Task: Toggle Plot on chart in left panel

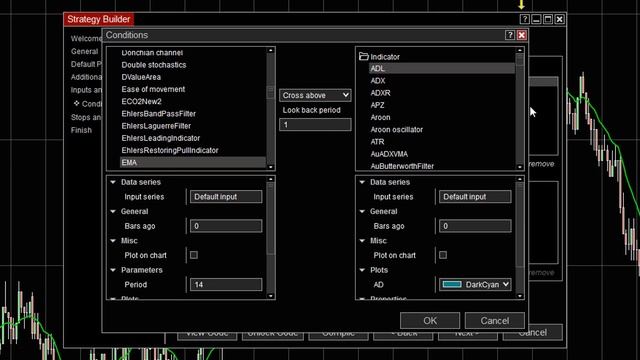Action: pos(194,255)
